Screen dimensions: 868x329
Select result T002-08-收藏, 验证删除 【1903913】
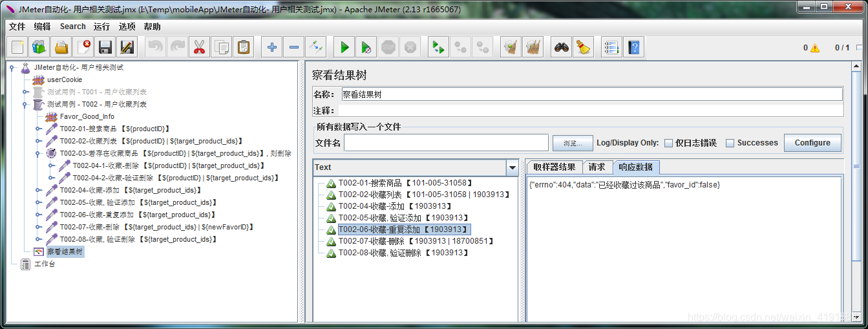pos(403,253)
